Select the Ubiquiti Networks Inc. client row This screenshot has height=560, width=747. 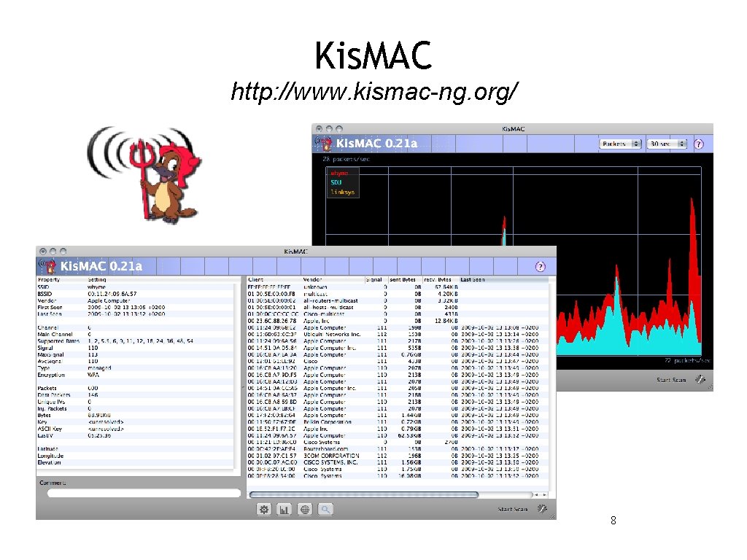tap(398, 334)
